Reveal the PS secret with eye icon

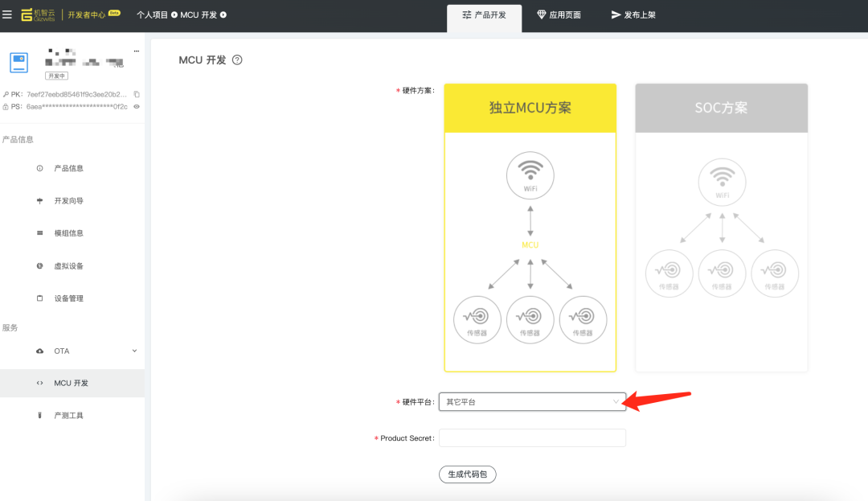click(136, 107)
